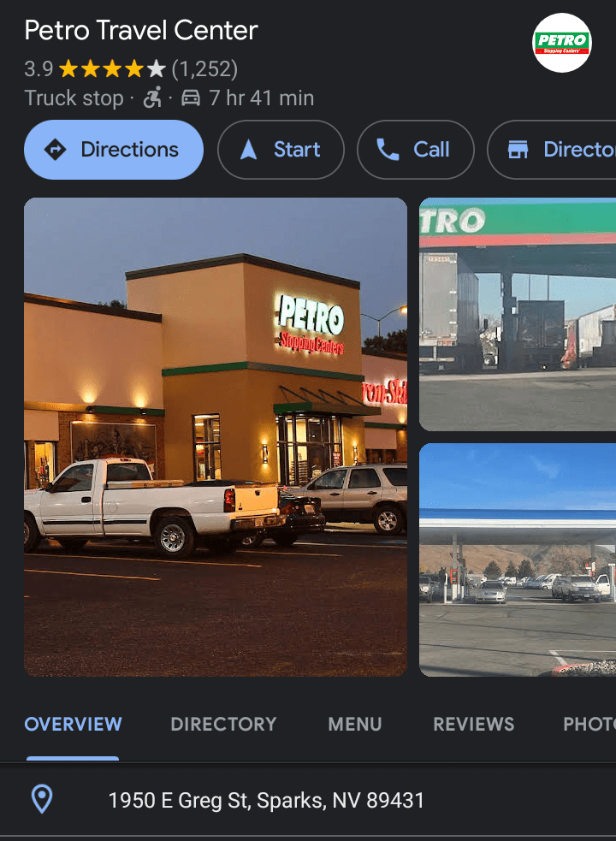
Task: Switch to the OVERVIEW tab
Action: pos(73,725)
